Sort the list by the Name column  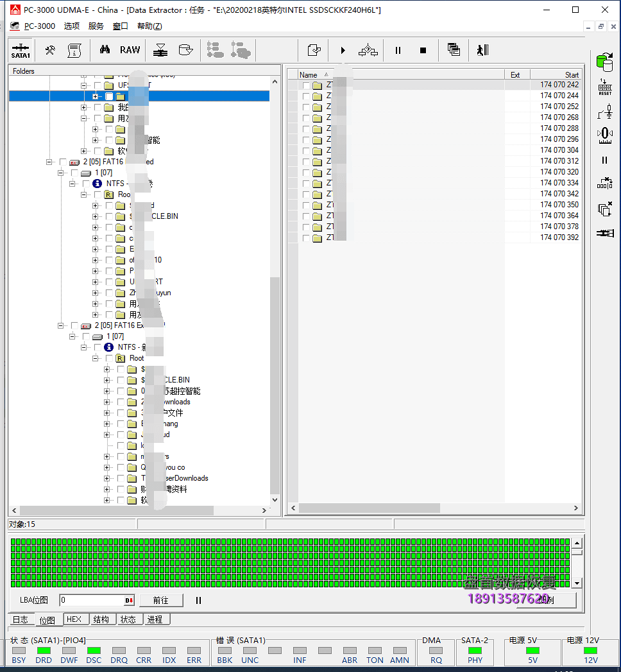click(401, 74)
